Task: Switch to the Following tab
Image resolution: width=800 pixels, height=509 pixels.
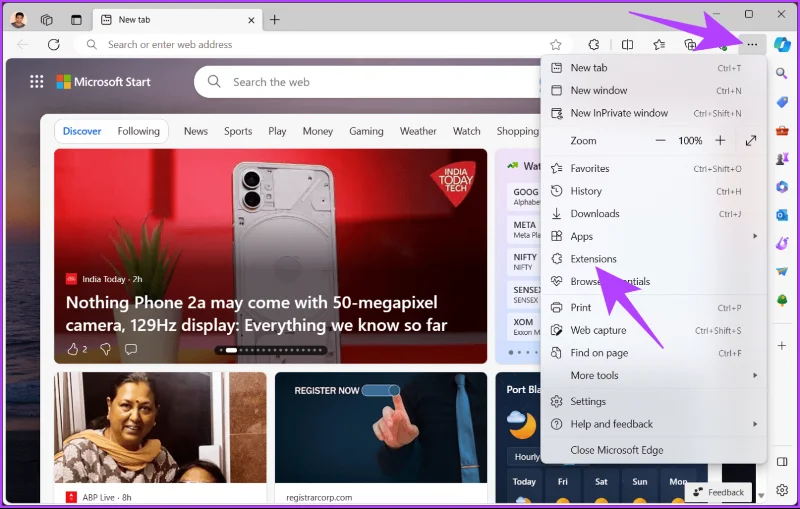Action: 138,131
